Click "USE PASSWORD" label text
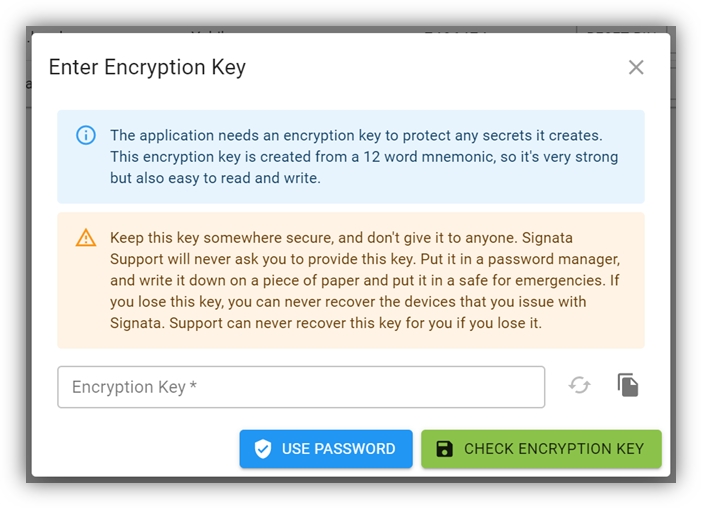This screenshot has width=701, height=508. coord(338,449)
